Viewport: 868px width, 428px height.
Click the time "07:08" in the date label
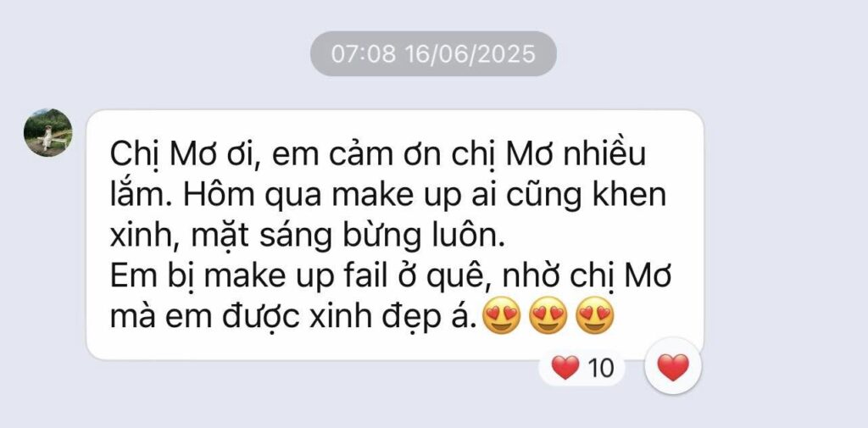[364, 53]
